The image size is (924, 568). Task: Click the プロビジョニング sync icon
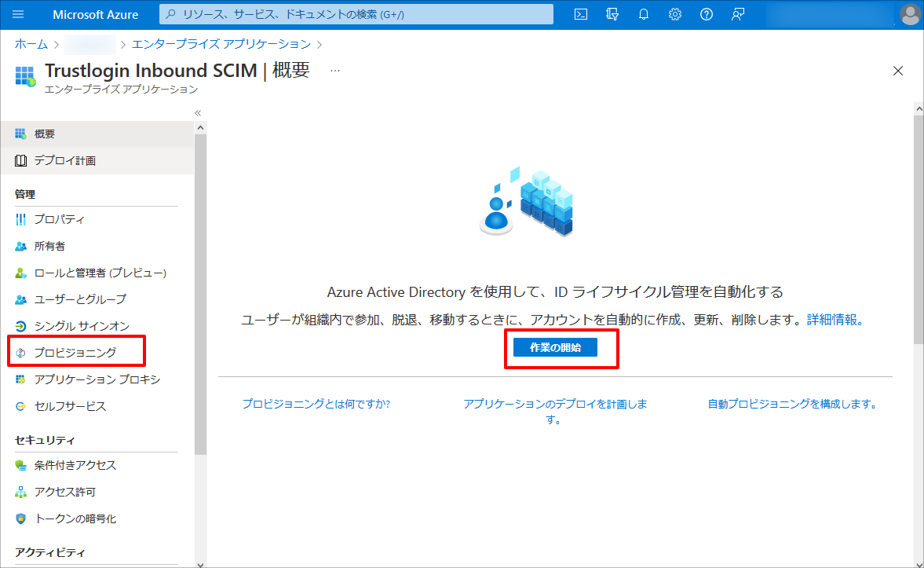click(20, 353)
